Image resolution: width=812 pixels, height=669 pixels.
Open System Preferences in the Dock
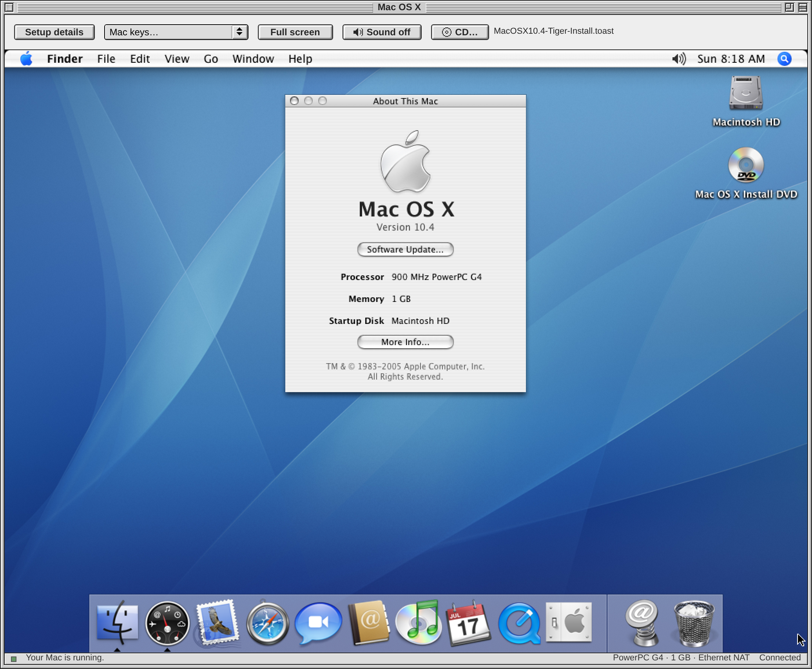tap(569, 622)
